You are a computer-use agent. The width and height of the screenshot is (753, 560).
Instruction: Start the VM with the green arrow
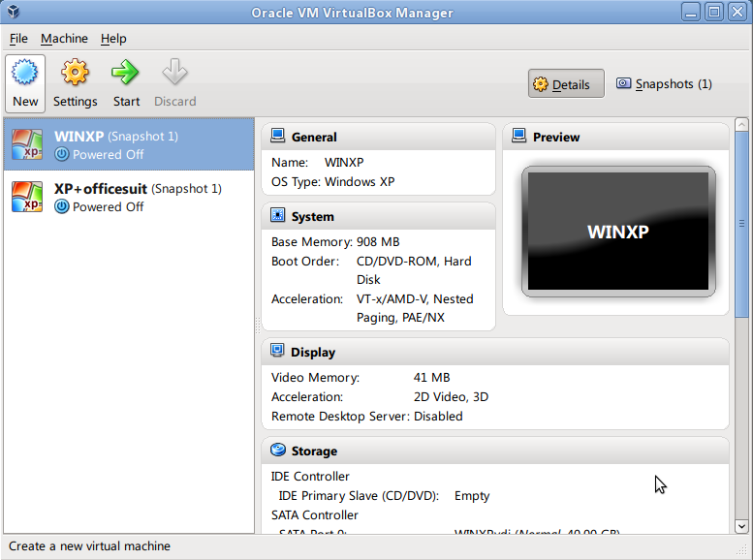click(125, 73)
